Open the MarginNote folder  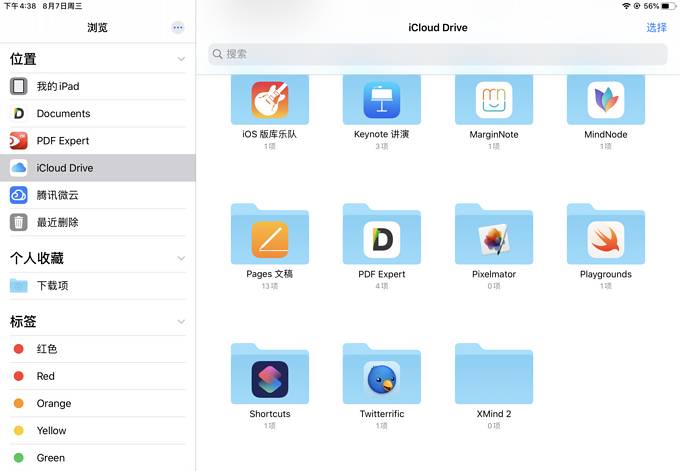point(494,100)
